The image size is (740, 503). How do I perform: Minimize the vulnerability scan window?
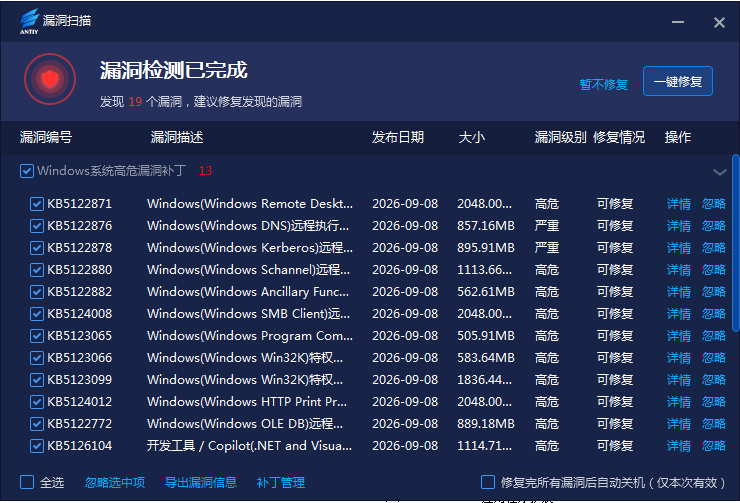coord(678,22)
